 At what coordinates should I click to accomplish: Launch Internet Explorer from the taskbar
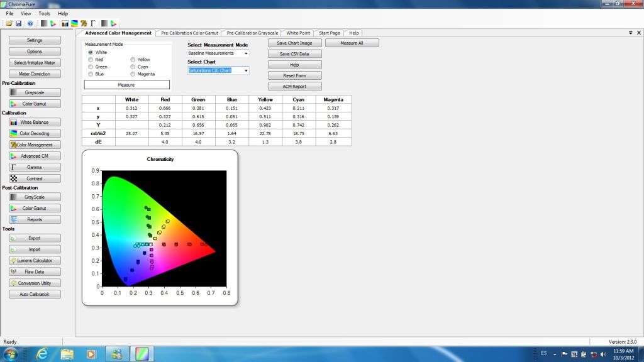click(42, 354)
